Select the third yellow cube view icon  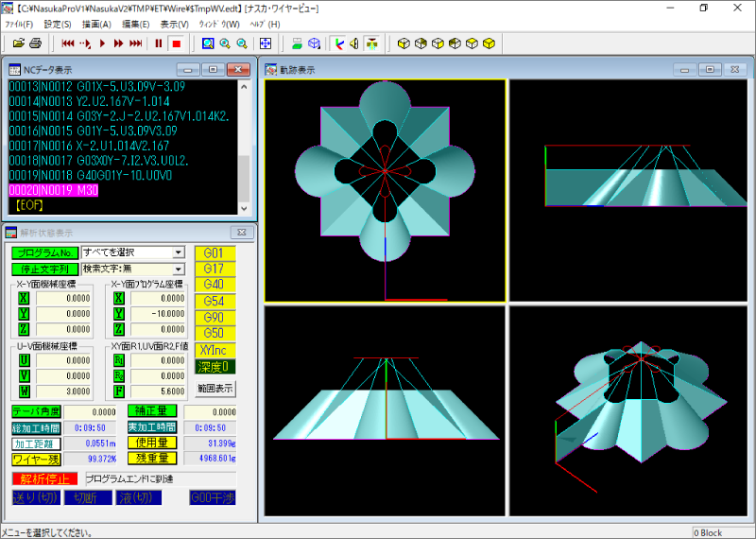click(x=438, y=43)
